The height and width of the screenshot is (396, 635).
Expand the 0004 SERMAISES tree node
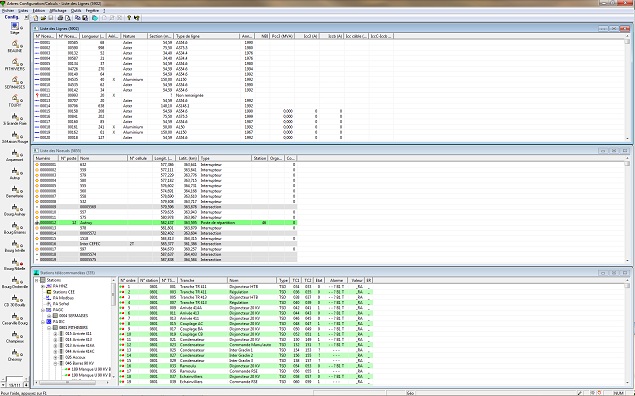click(49, 316)
